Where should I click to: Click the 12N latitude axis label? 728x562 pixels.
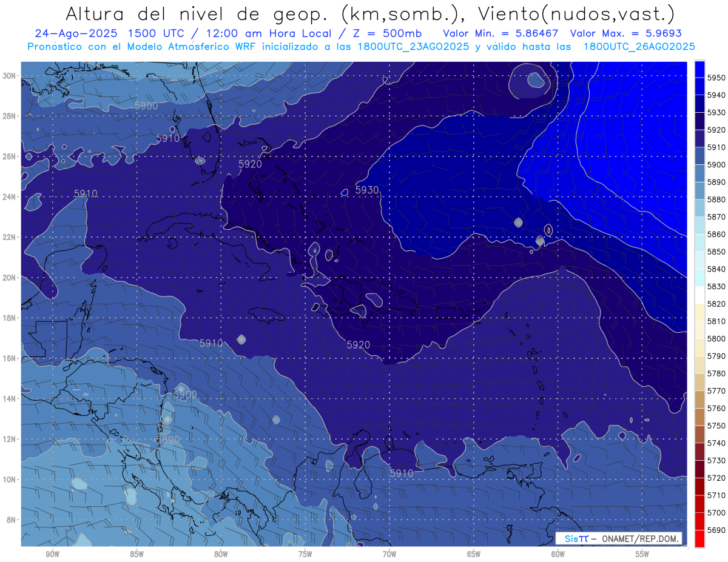pos(10,439)
